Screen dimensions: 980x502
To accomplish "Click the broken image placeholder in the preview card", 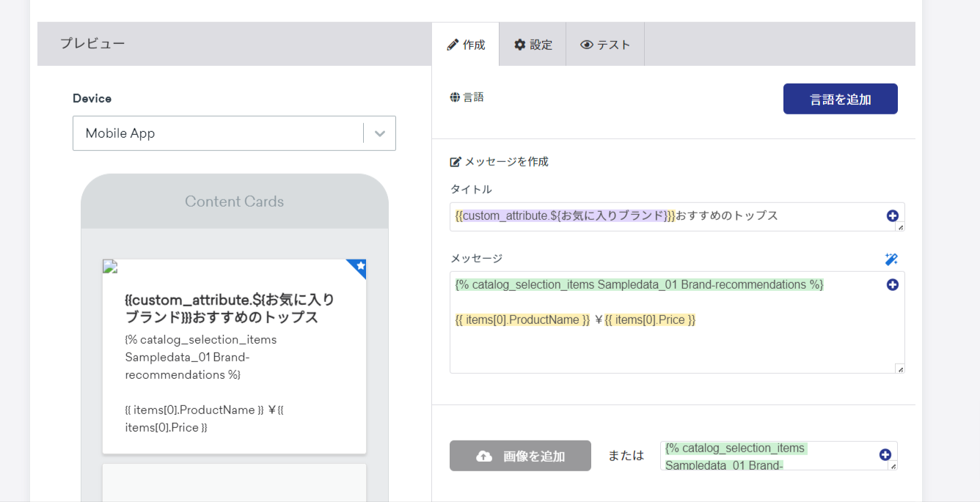I will tap(110, 266).
